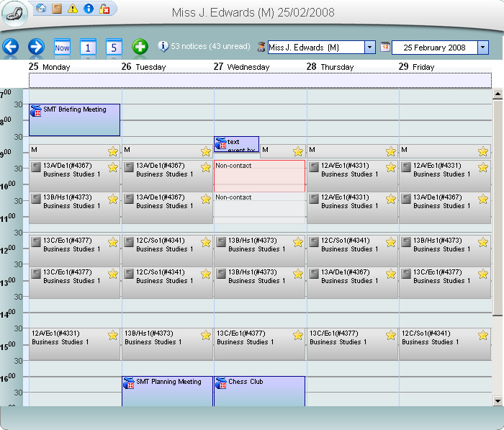Image resolution: width=504 pixels, height=430 pixels.
Task: Open the Miss J. Edwards staff dropdown
Action: click(370, 48)
